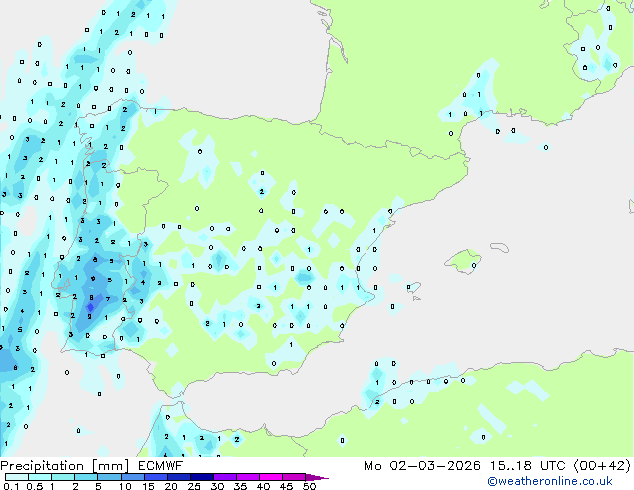Select the "15..18 UTC" time range
This screenshot has height=490, width=634.
(527, 466)
